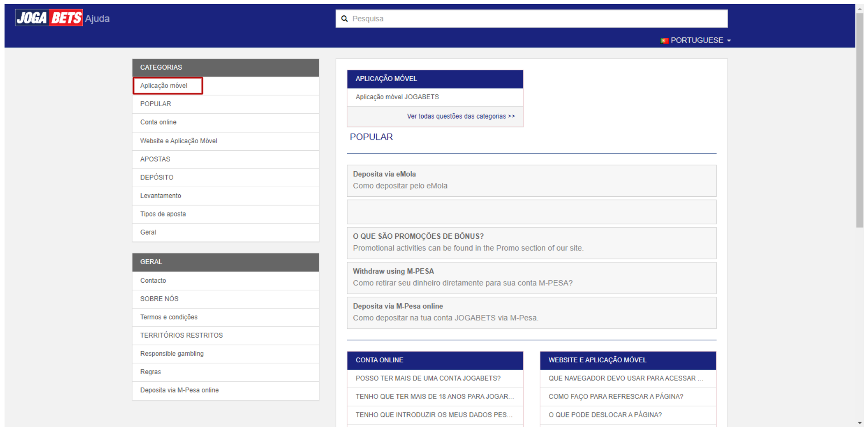Open the DEPÓSITO category
The width and height of the screenshot is (868, 431).
tap(225, 177)
